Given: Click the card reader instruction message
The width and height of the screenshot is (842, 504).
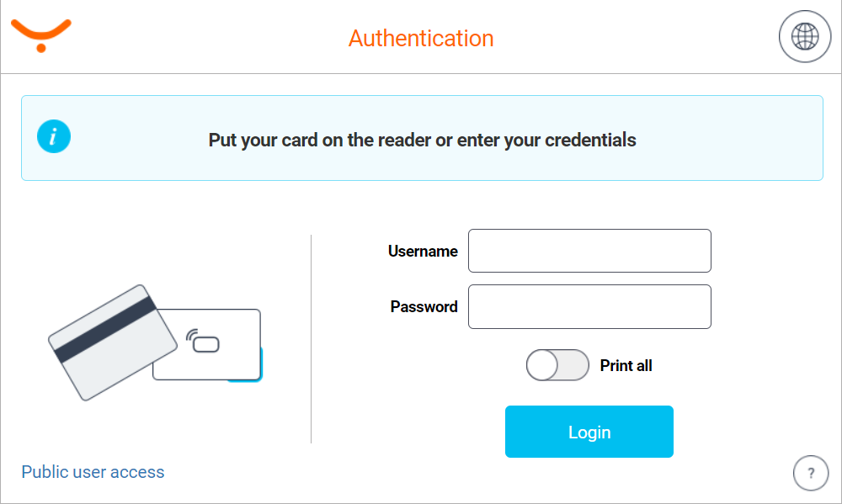Looking at the screenshot, I should (422, 140).
